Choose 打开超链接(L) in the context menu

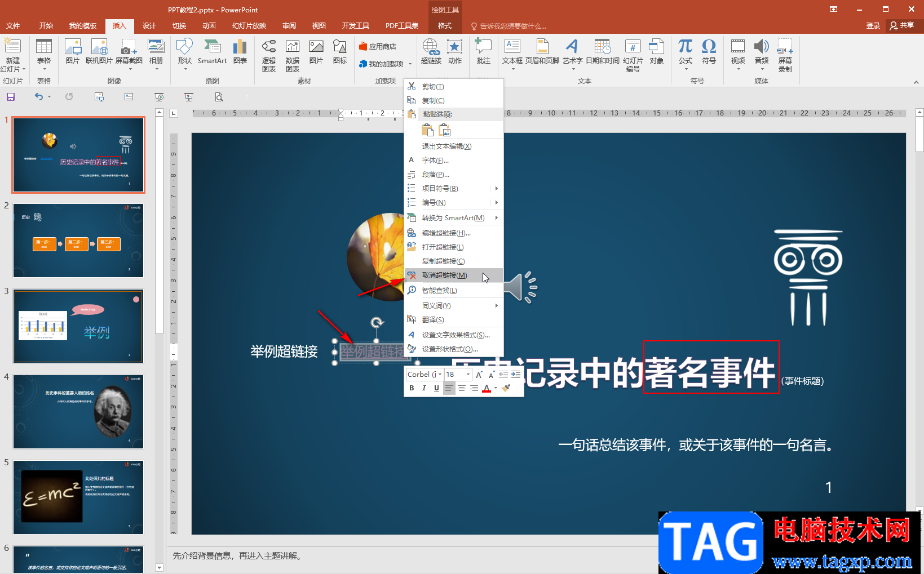click(454, 247)
